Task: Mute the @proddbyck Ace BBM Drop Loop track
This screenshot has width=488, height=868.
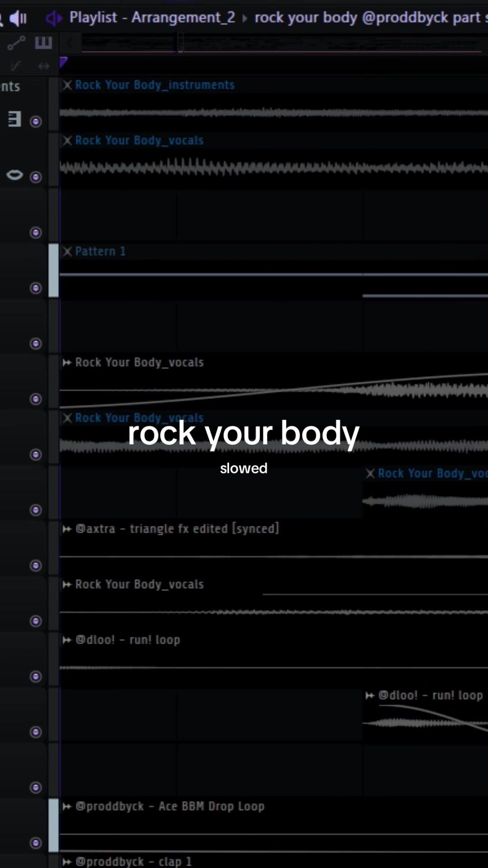Action: [x=36, y=843]
